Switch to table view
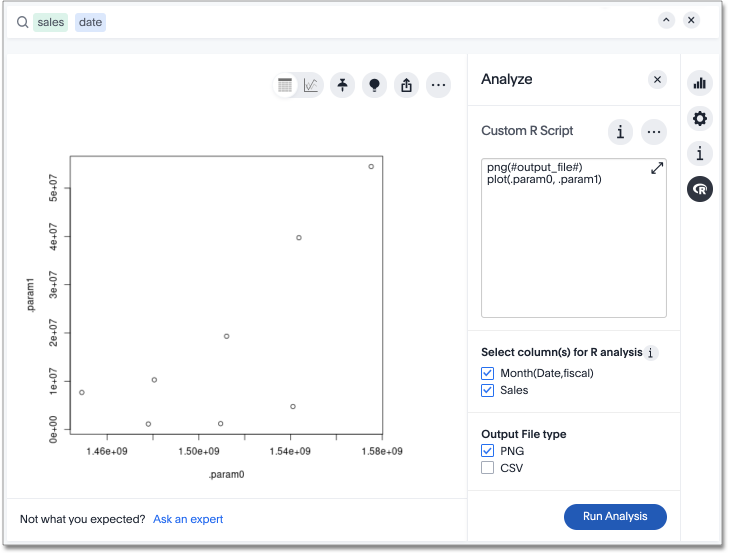The width and height of the screenshot is (729, 554). pos(286,86)
